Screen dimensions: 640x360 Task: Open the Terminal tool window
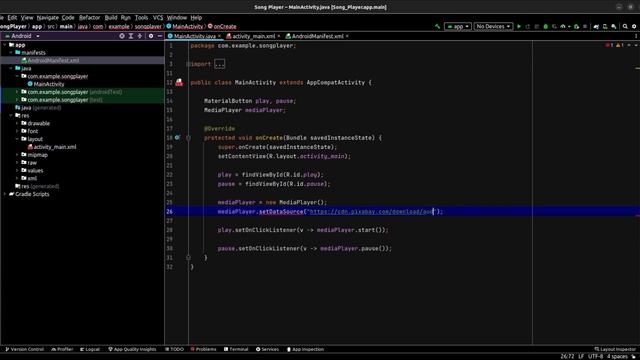[x=236, y=349]
